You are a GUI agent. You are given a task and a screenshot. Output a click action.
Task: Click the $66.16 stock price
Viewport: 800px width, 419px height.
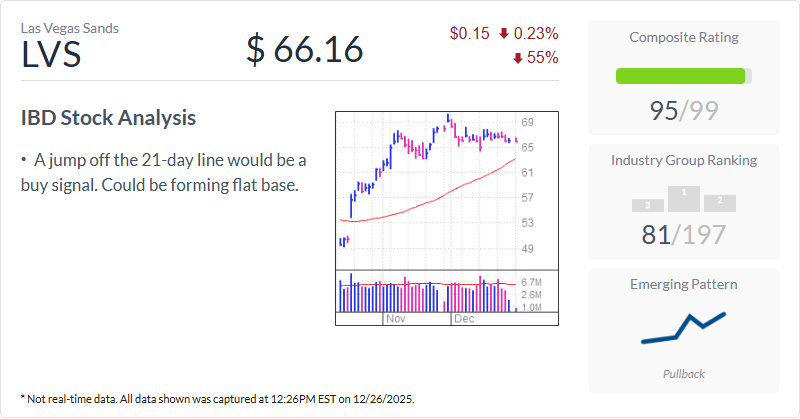[x=305, y=48]
